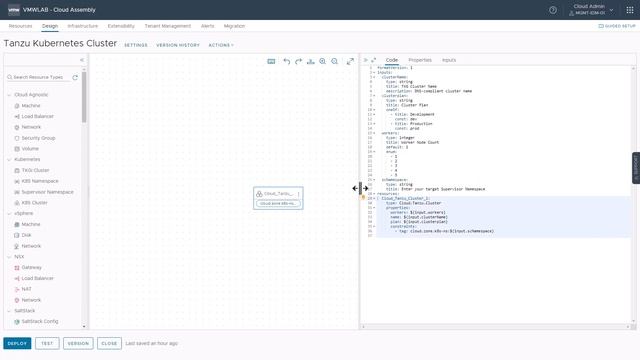Switch to the Properties tab in code panel
The width and height of the screenshot is (640, 360).
[x=420, y=60]
